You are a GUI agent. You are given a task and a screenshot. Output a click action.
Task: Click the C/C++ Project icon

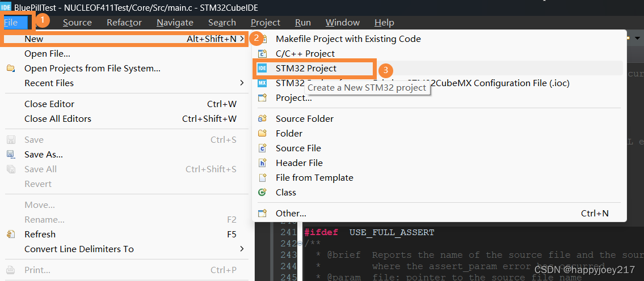click(x=263, y=54)
